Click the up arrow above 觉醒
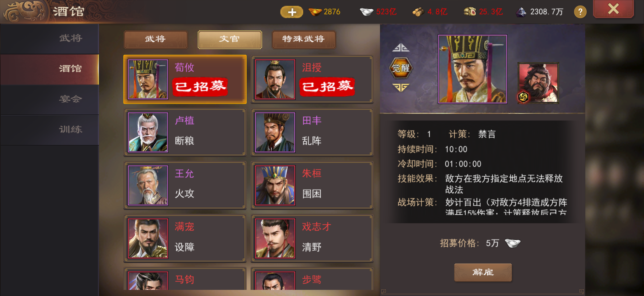Screen dimensions: 644x296 click(x=401, y=47)
